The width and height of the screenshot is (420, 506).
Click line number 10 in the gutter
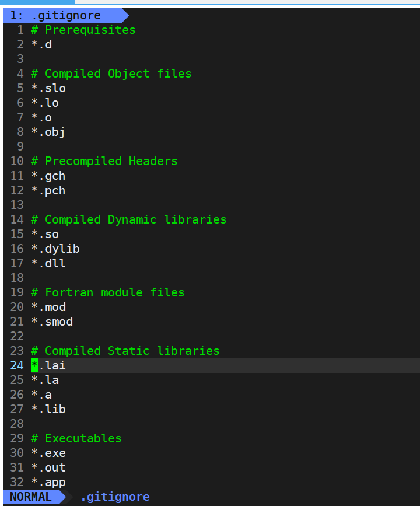click(17, 161)
